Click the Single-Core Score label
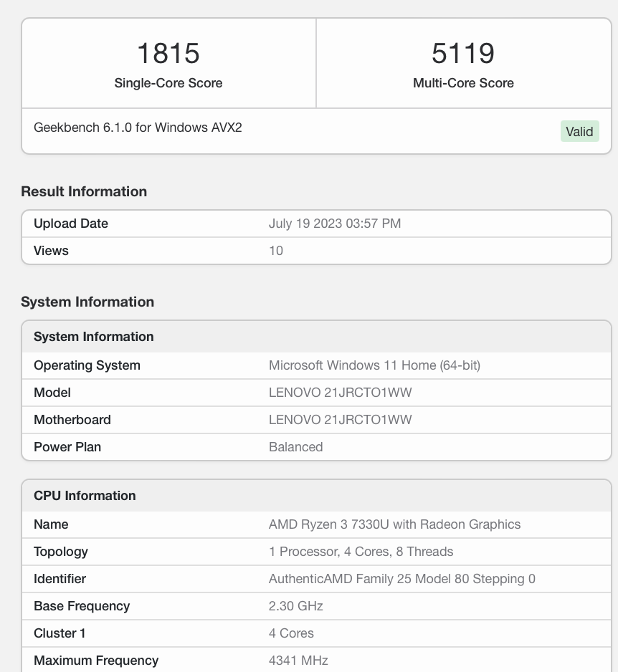Viewport: 618px width, 672px height. (168, 83)
